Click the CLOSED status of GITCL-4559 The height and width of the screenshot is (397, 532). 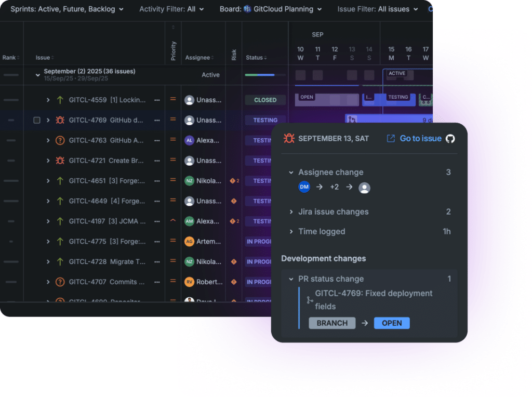[x=265, y=100]
